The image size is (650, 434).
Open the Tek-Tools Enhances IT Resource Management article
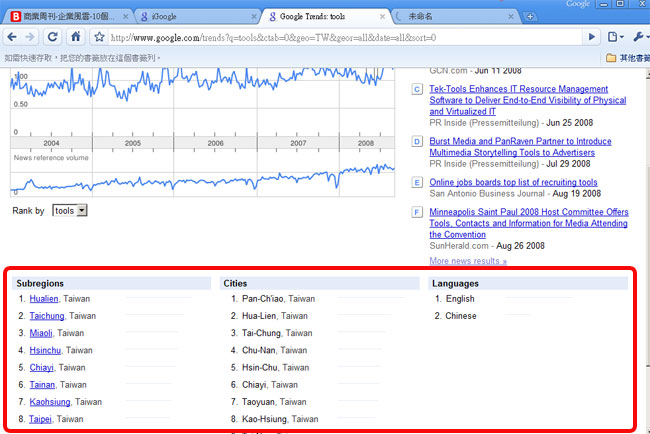click(x=527, y=100)
